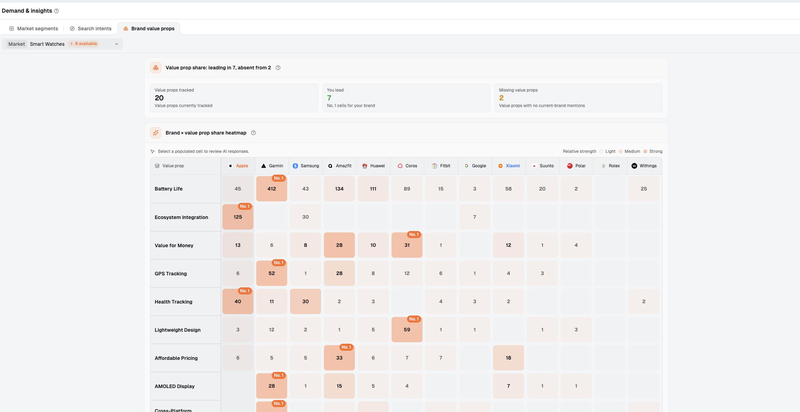Select Apple Ecosystem Integration cell 125
800x412 pixels.
click(238, 217)
